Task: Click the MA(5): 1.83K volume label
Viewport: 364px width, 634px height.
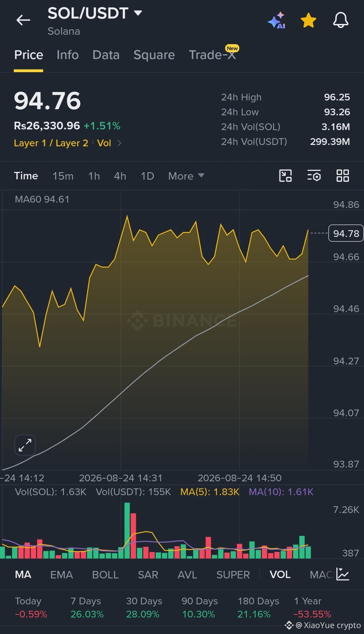Action: coord(210,492)
